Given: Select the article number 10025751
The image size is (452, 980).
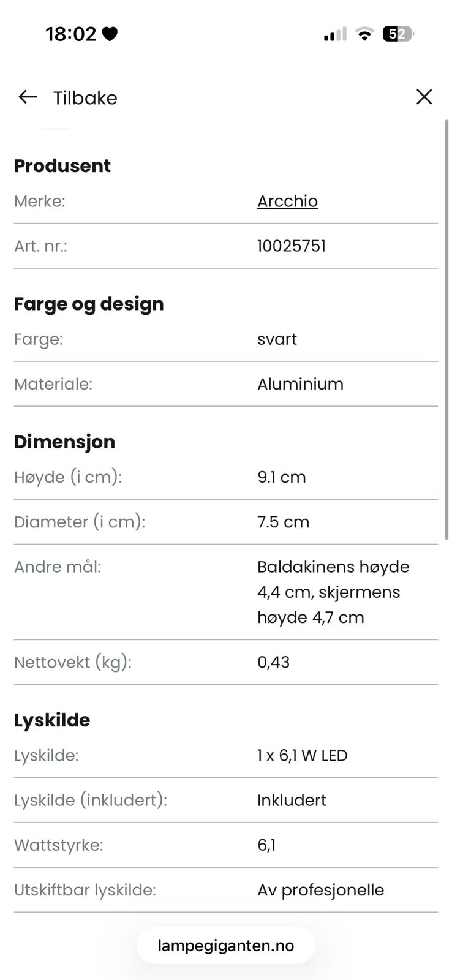Looking at the screenshot, I should point(292,246).
